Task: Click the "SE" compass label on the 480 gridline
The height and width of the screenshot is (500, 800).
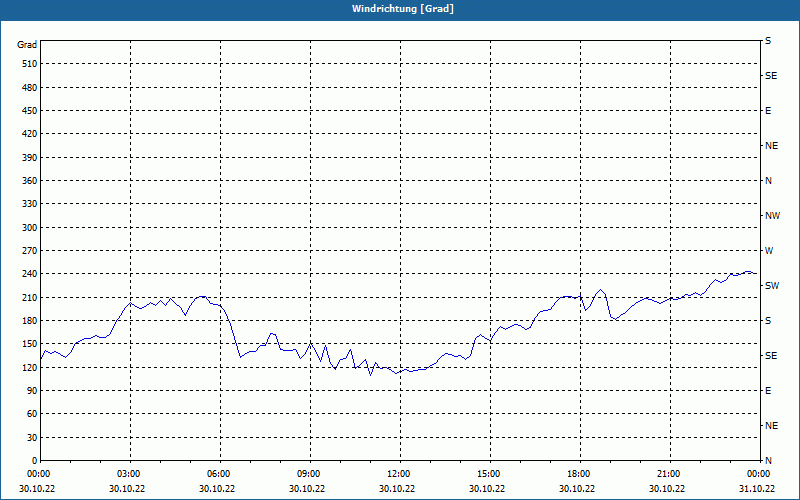Action: pos(771,76)
